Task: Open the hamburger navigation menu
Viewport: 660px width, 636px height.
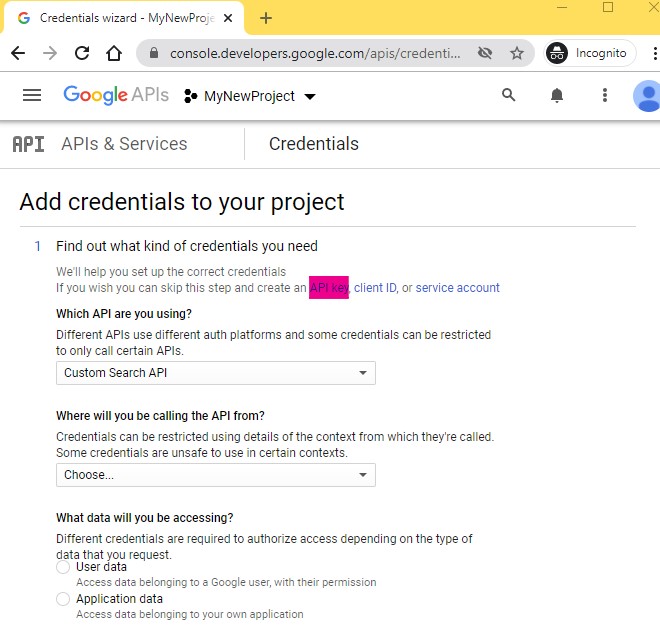Action: pos(32,95)
